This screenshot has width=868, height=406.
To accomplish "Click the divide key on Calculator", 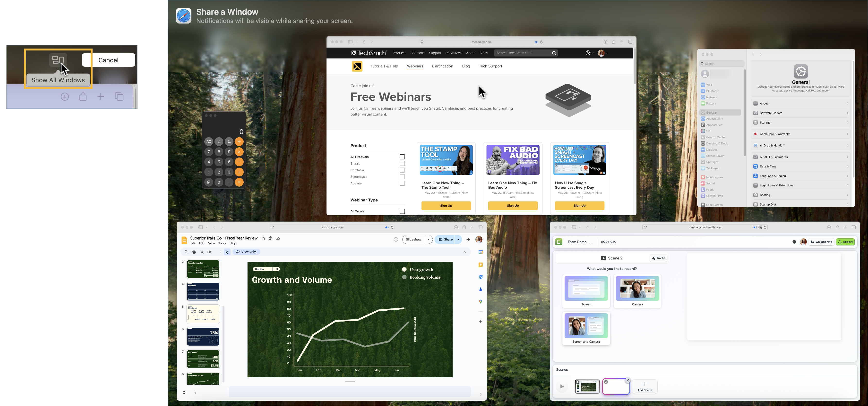I will (x=239, y=142).
